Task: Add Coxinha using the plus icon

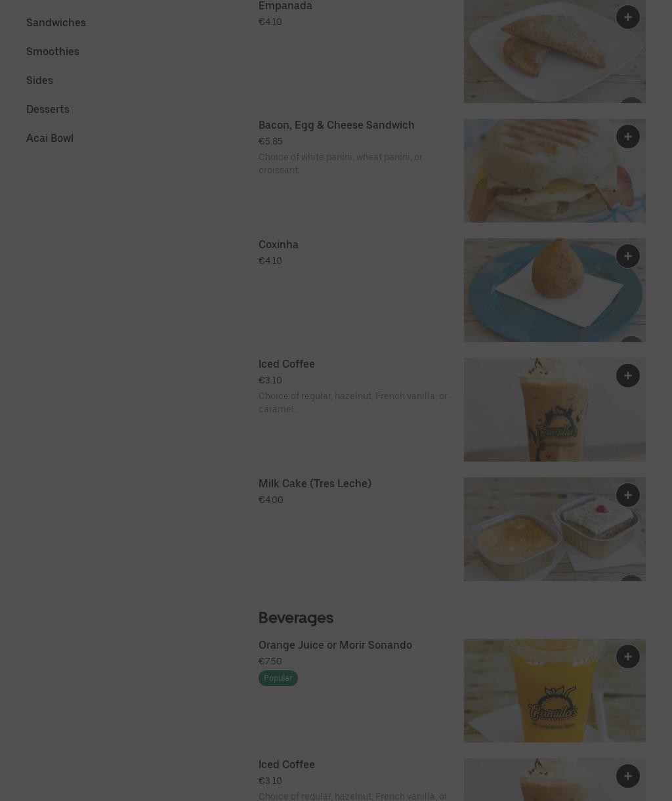Action: pyautogui.click(x=628, y=256)
